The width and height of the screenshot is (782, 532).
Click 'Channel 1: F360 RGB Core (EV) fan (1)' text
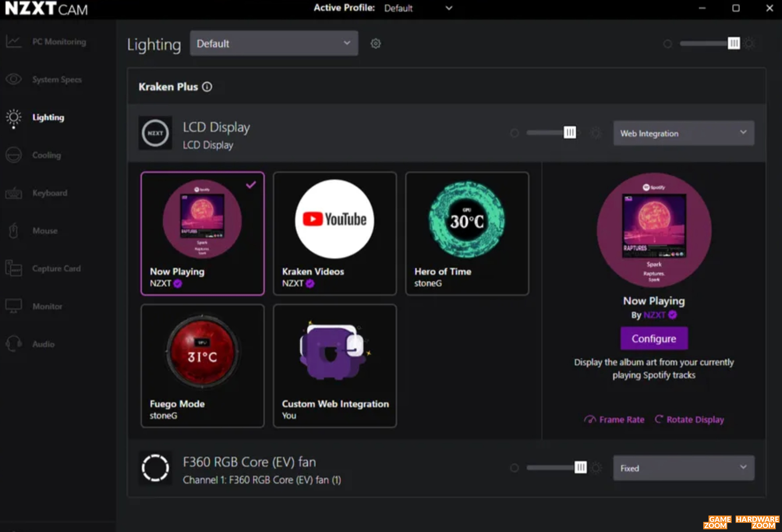(262, 480)
